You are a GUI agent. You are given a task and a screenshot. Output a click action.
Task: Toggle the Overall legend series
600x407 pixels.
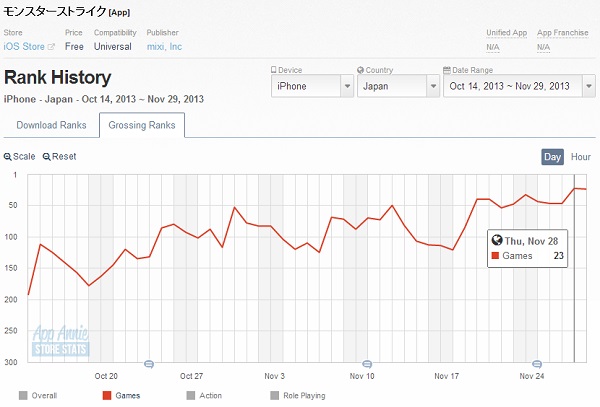[x=23, y=395]
